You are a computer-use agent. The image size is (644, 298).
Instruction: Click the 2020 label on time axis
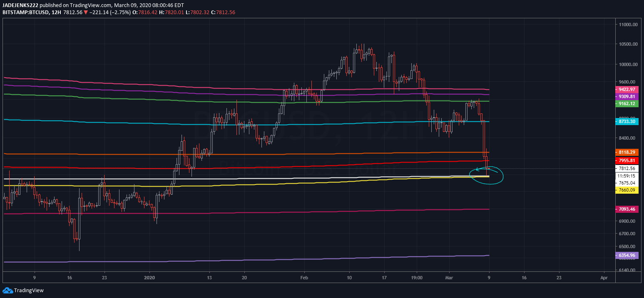tap(149, 277)
